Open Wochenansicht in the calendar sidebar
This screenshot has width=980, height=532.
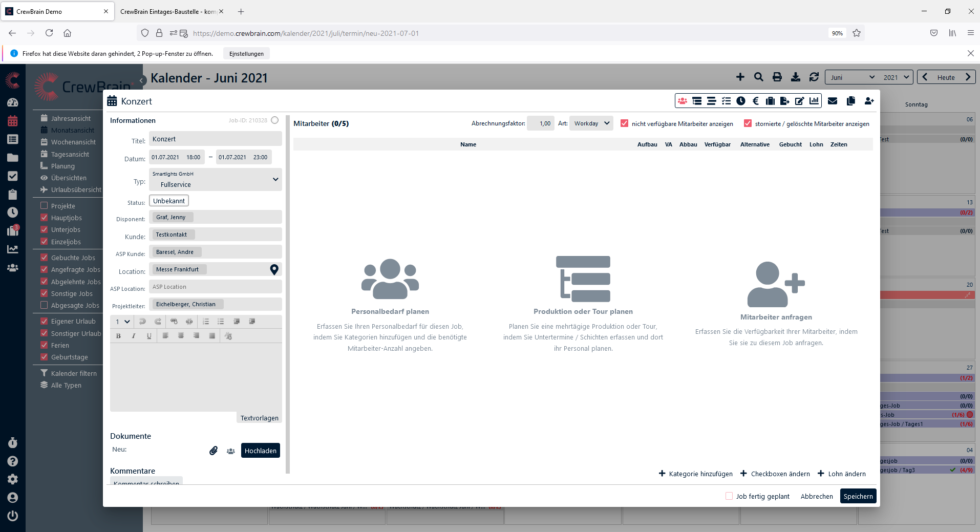73,142
